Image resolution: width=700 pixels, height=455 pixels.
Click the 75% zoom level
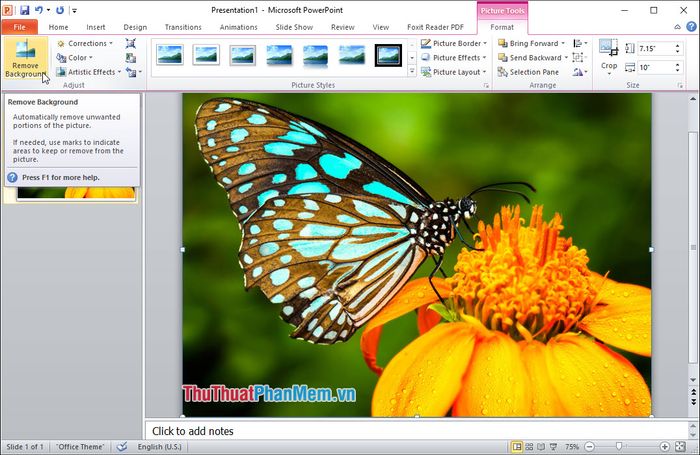pos(572,447)
